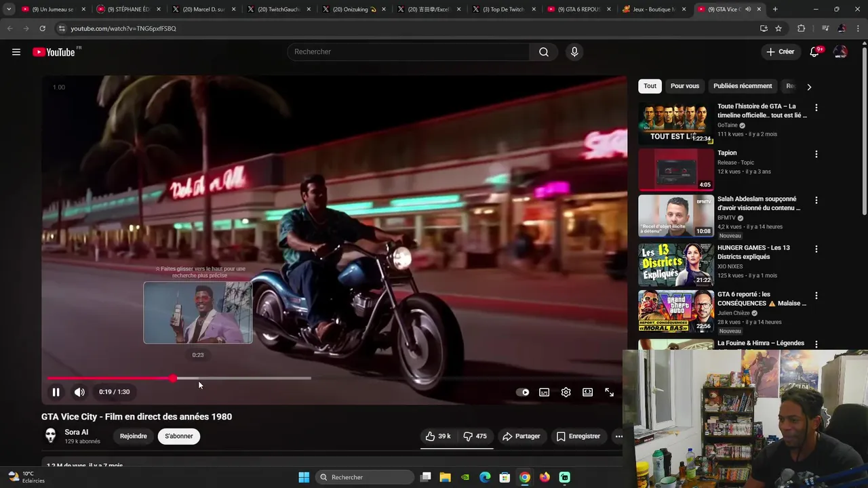This screenshot has width=868, height=488.
Task: Toggle the autoplay switch in player
Action: pyautogui.click(x=522, y=392)
